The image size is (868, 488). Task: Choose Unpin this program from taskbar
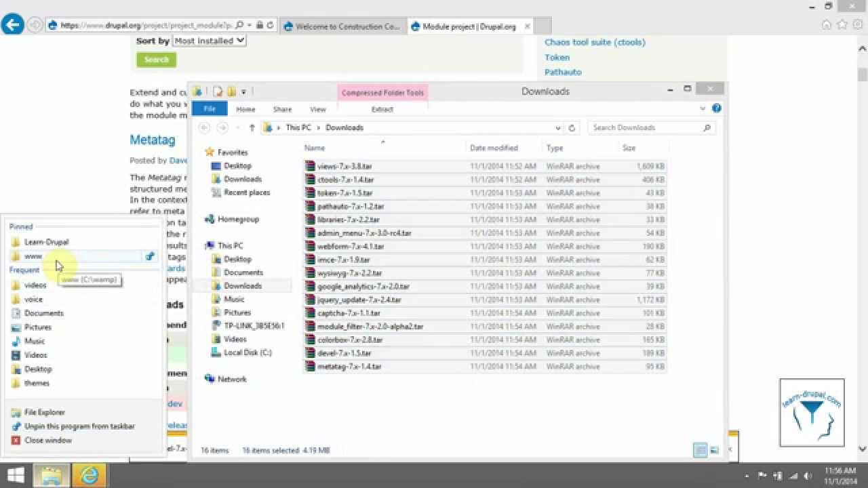point(79,426)
